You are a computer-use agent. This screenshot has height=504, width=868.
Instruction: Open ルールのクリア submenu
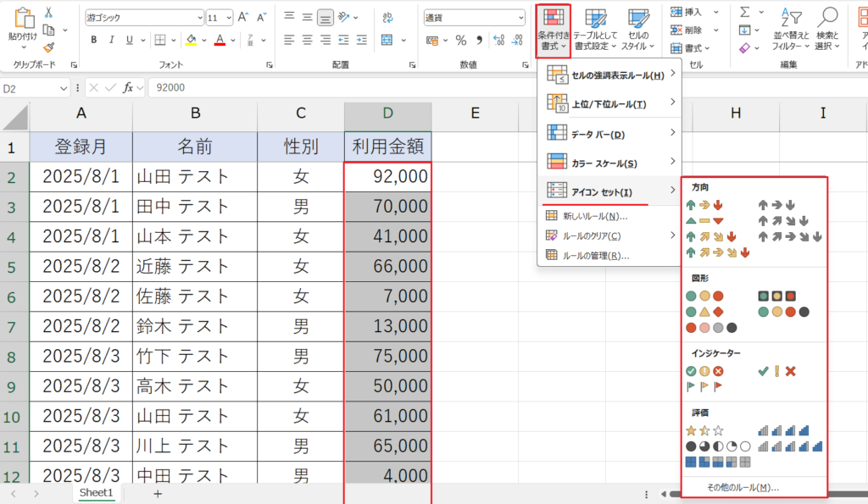click(609, 235)
